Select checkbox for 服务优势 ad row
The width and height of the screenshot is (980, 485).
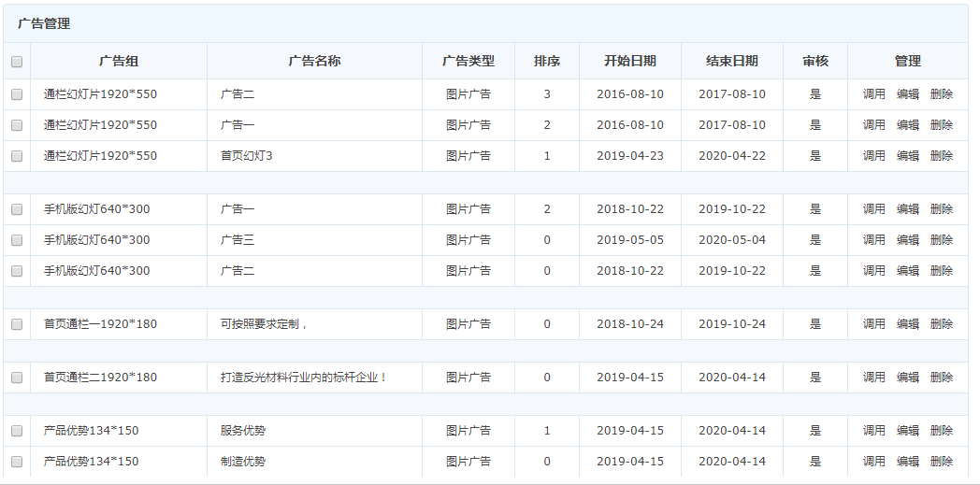pyautogui.click(x=17, y=431)
